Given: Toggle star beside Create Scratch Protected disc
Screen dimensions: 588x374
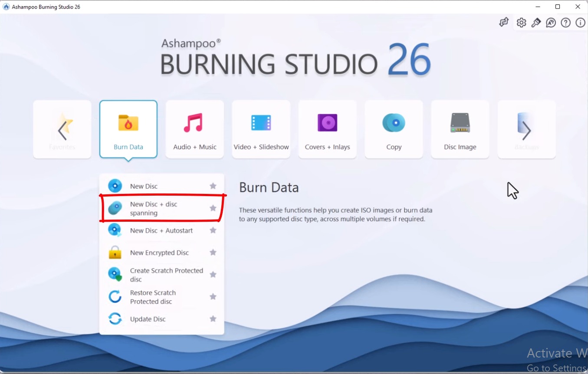Looking at the screenshot, I should (x=213, y=275).
